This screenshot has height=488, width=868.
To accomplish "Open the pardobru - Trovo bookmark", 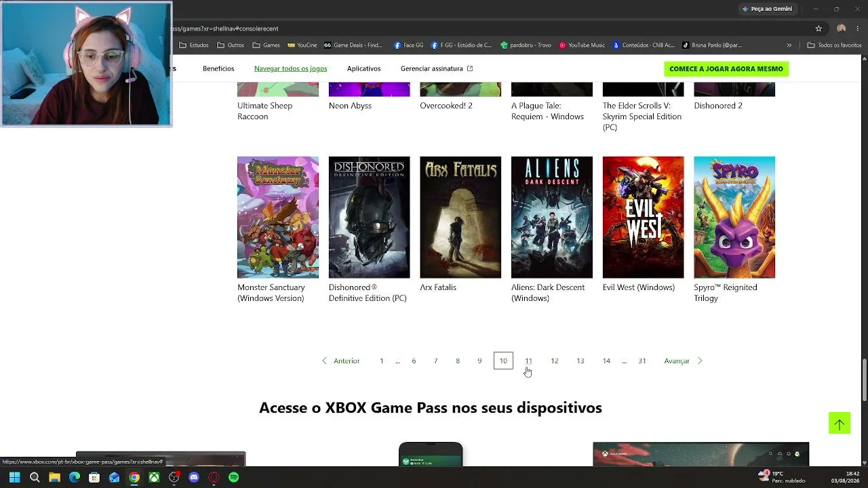I will [526, 45].
